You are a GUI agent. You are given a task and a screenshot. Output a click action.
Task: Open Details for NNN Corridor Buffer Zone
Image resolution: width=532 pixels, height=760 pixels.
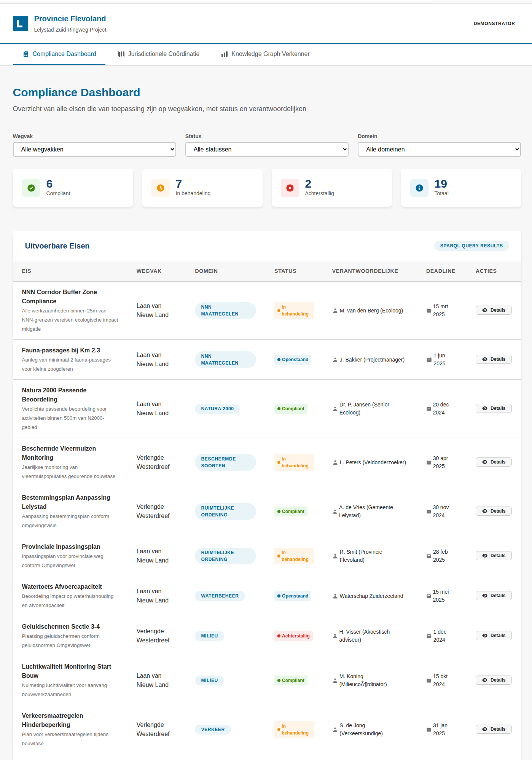coord(494,311)
